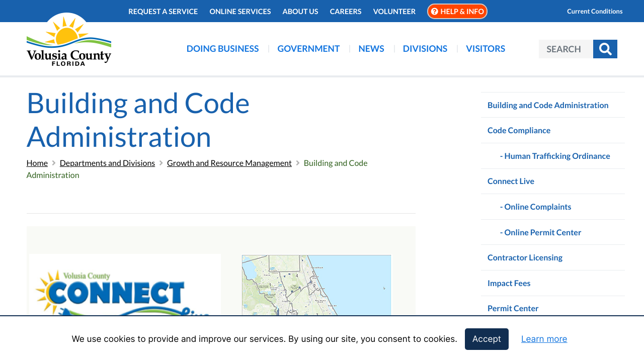Screen dimensions: 644x362
Task: Open the News menu
Action: [x=371, y=49]
